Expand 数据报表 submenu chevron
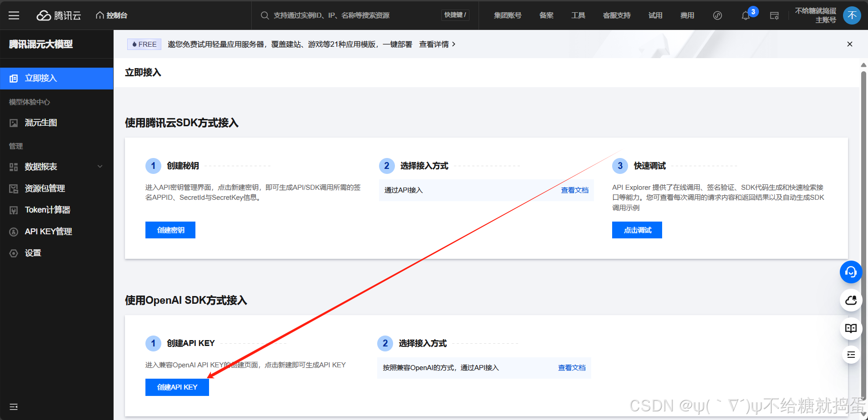This screenshot has height=420, width=868. [100, 167]
